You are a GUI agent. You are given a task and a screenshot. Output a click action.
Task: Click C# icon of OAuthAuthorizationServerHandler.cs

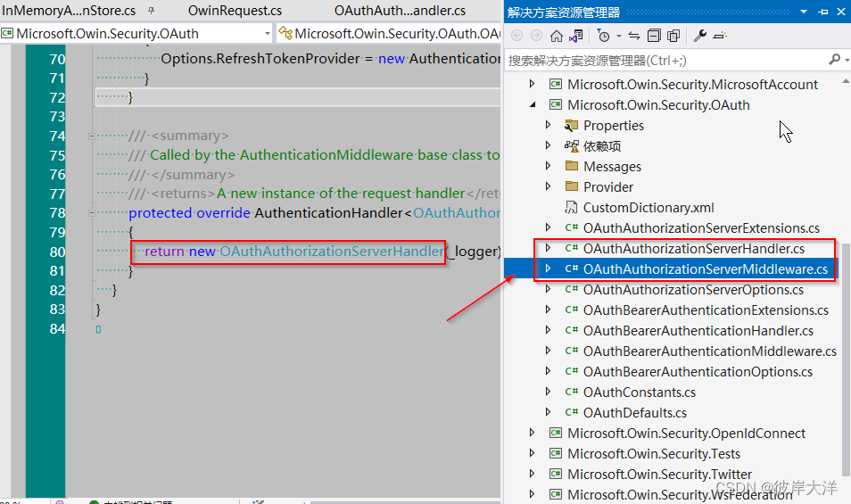(571, 249)
